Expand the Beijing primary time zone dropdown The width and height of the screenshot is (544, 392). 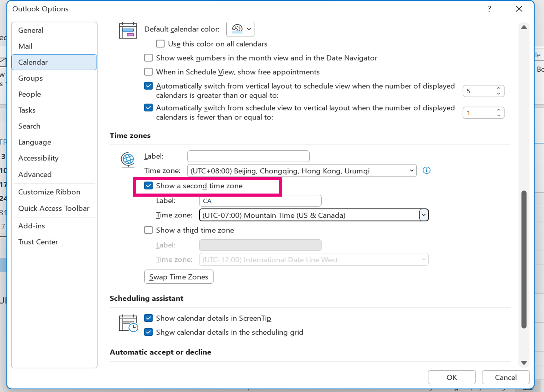pyautogui.click(x=411, y=171)
